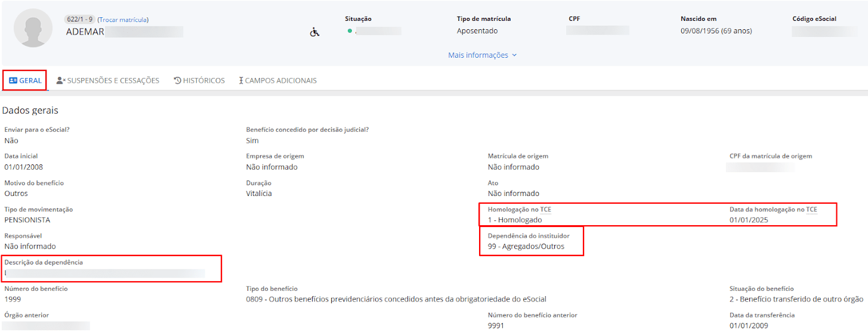Click the Aposentado matrícula type value
The width and height of the screenshot is (868, 336).
pos(477,30)
